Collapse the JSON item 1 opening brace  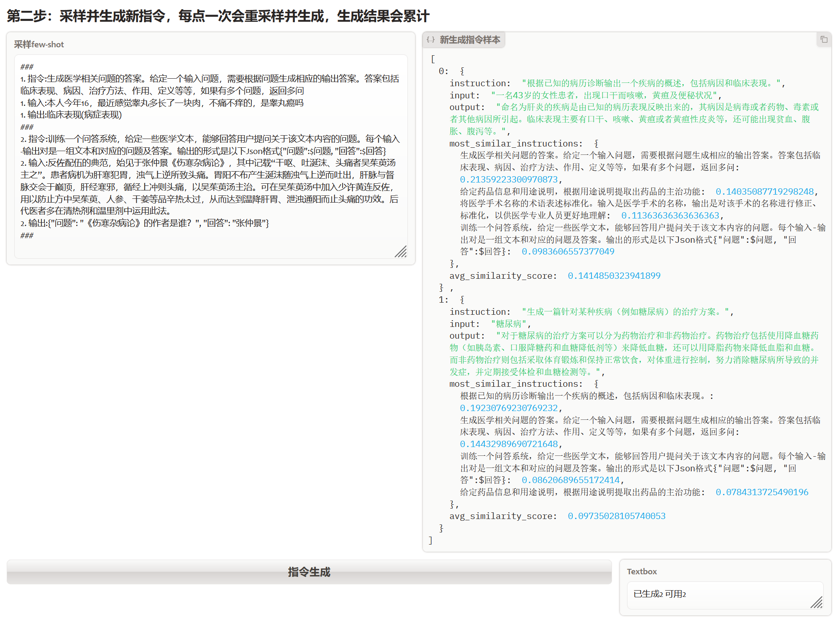point(462,300)
